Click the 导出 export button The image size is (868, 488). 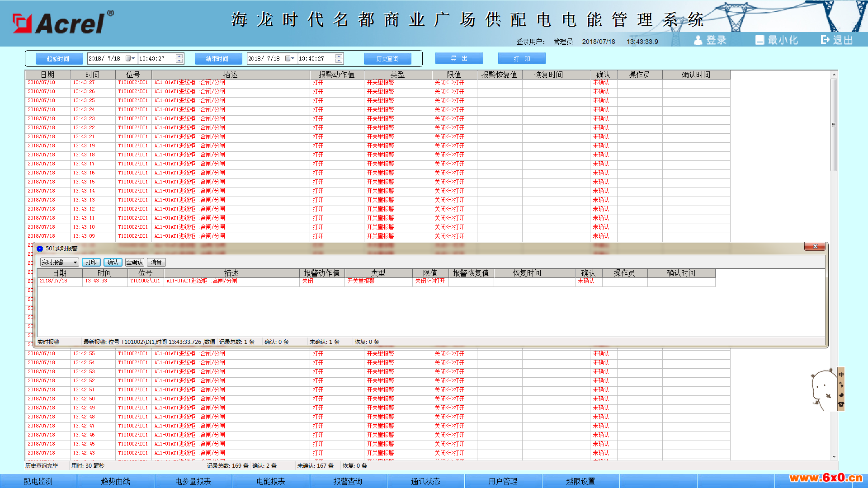pos(459,59)
